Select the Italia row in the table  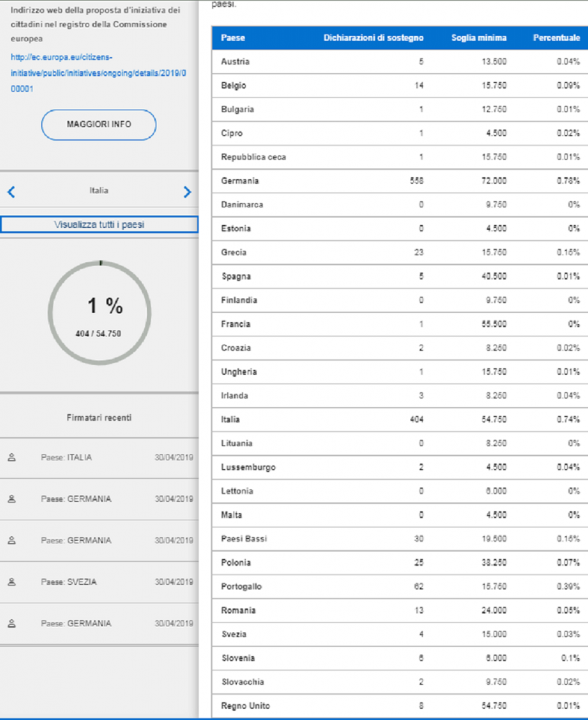click(400, 419)
